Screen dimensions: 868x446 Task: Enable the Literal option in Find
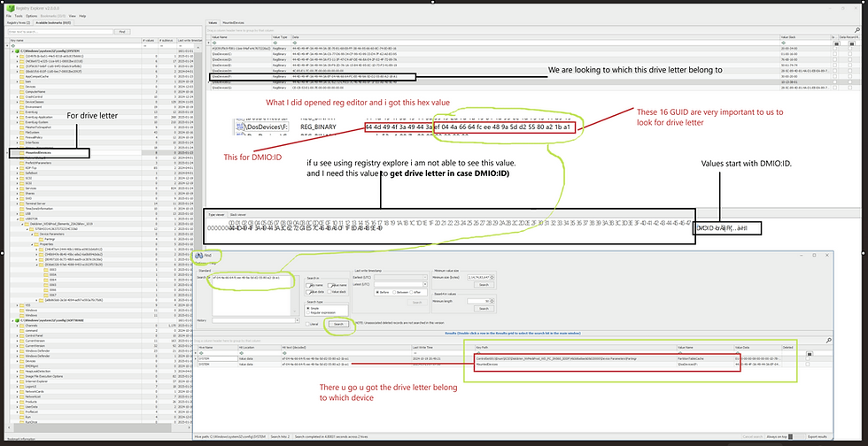[307, 324]
